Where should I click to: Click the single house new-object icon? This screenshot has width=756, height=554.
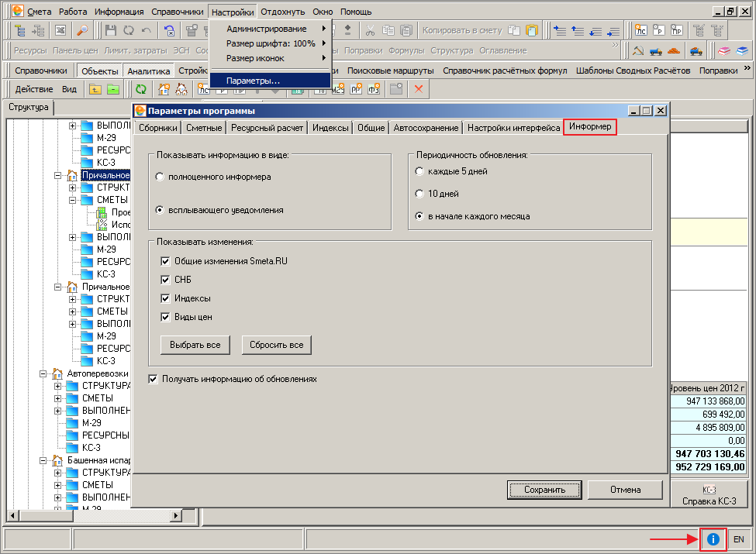[x=164, y=89]
